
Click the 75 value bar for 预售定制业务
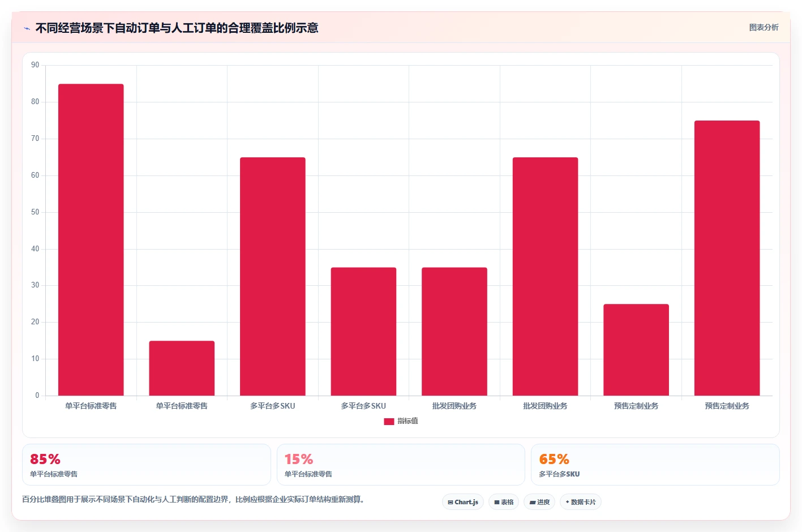tap(727, 258)
